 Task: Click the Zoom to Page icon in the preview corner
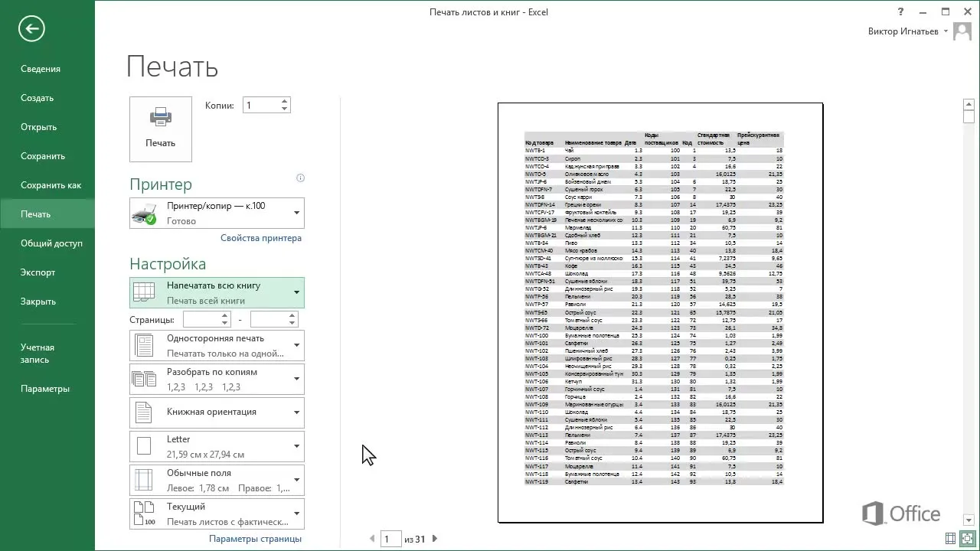967,539
